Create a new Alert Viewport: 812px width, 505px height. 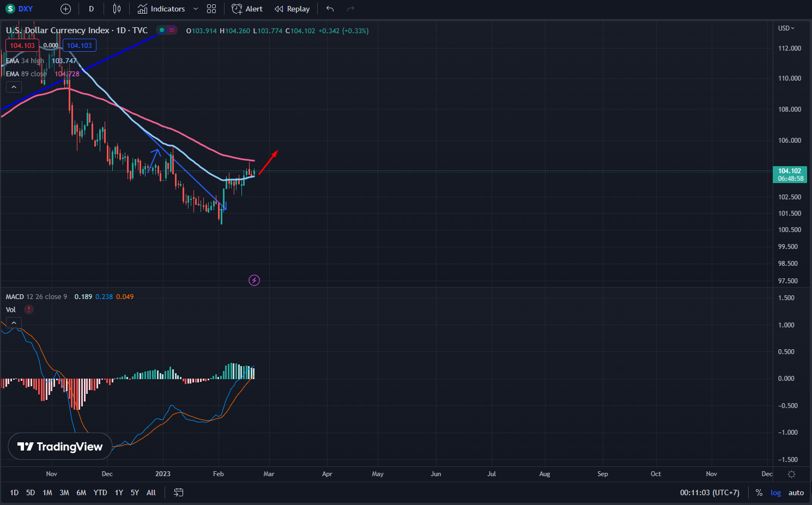point(247,9)
